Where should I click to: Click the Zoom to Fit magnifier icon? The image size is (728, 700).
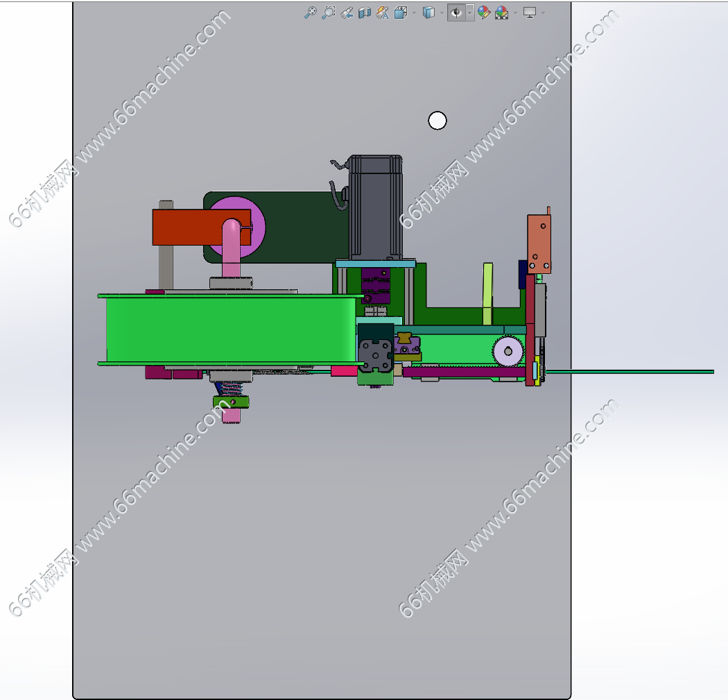(x=311, y=12)
